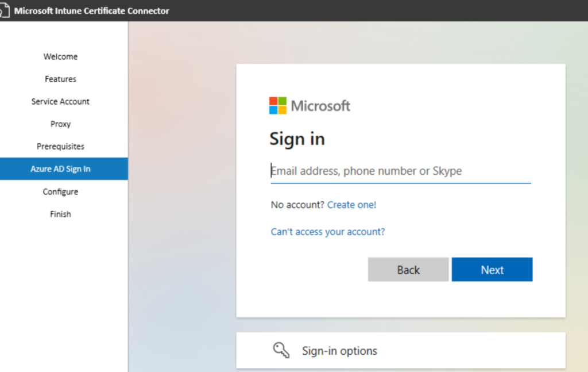Image resolution: width=588 pixels, height=372 pixels.
Task: Click the Next button
Action: 492,270
